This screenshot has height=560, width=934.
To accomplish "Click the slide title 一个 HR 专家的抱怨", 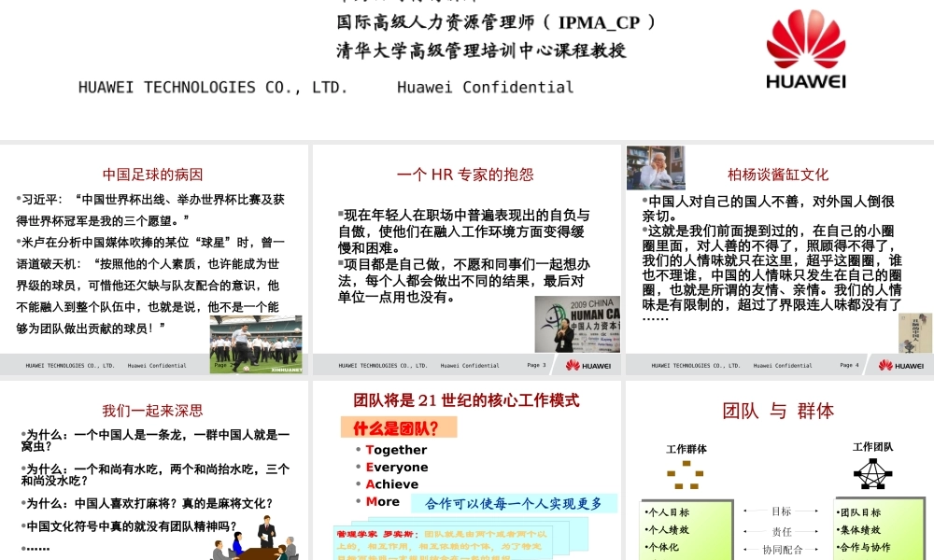I will (465, 175).
